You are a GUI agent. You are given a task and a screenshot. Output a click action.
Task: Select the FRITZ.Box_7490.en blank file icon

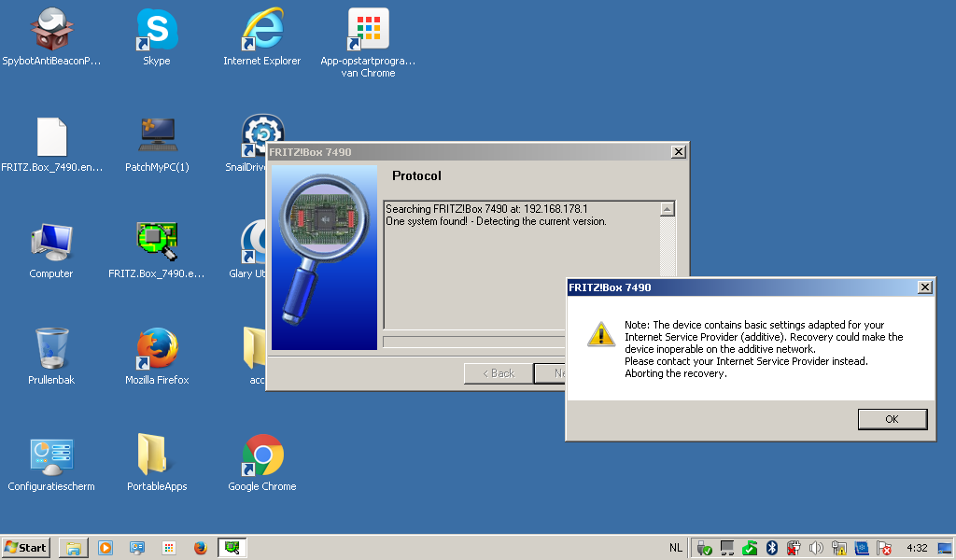click(51, 145)
